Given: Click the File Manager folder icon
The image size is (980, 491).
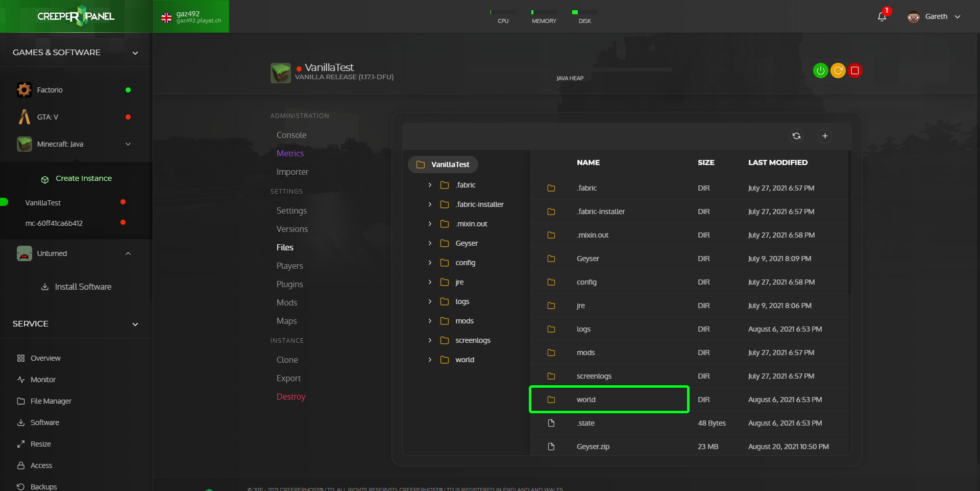Looking at the screenshot, I should [21, 401].
